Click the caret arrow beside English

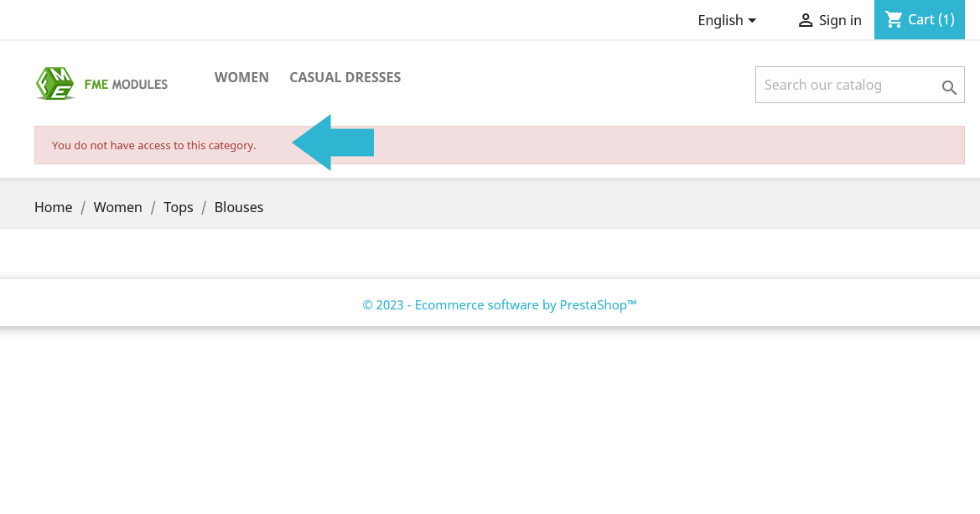point(752,21)
